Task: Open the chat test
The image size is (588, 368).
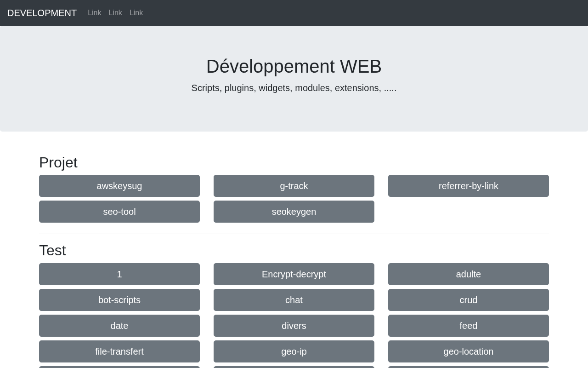Action: tap(294, 300)
